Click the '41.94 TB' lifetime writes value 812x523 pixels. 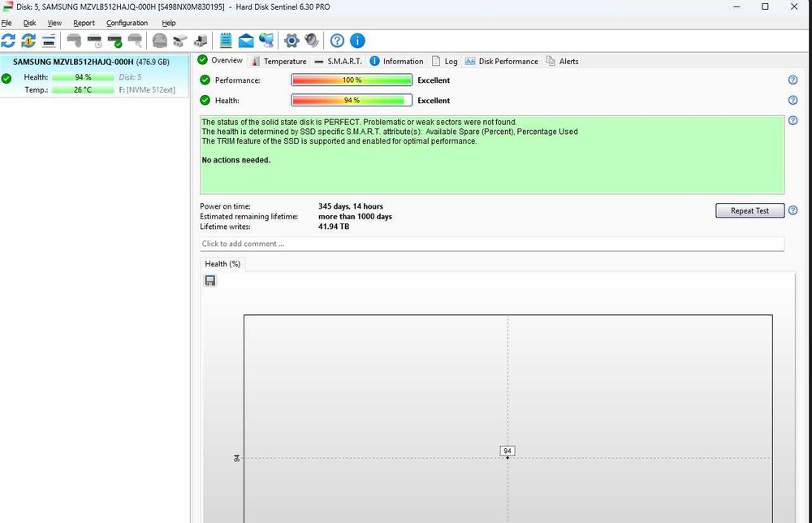(x=334, y=227)
